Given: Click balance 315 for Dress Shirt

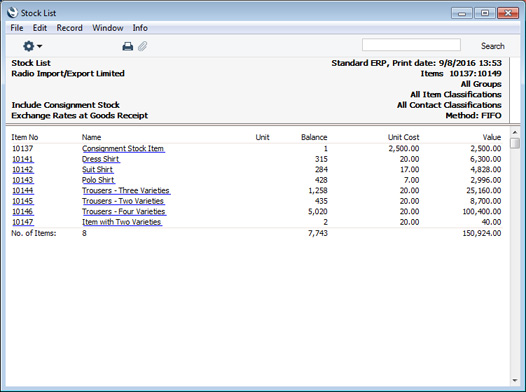Looking at the screenshot, I should [321, 159].
